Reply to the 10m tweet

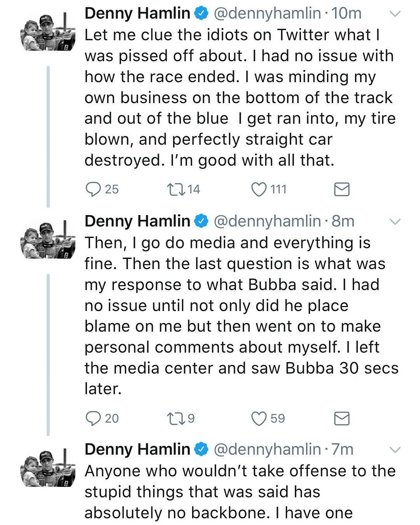93,189
